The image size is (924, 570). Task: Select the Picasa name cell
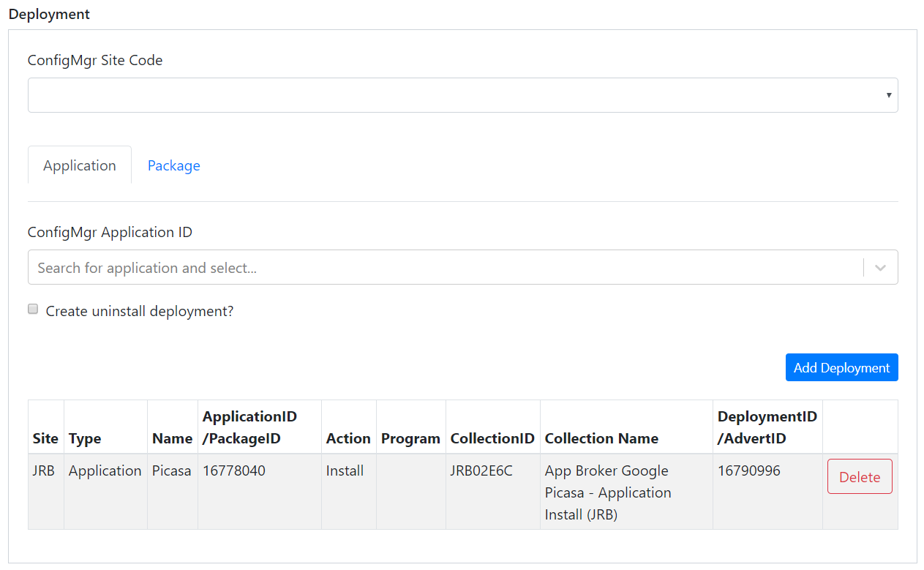[x=172, y=471]
